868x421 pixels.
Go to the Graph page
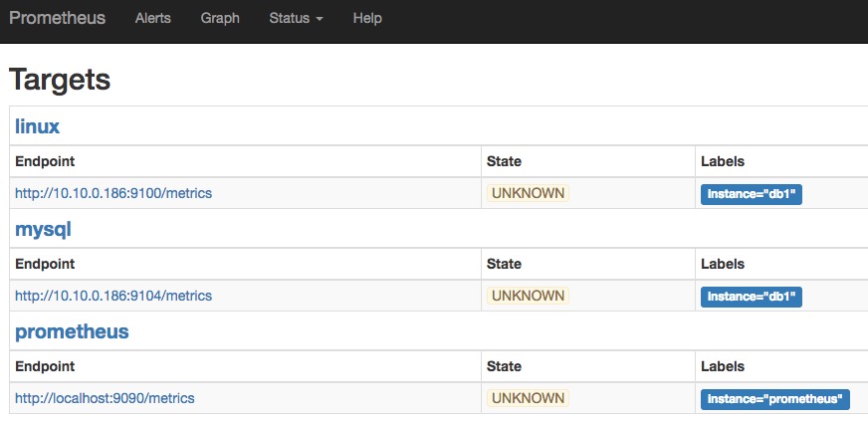219,18
